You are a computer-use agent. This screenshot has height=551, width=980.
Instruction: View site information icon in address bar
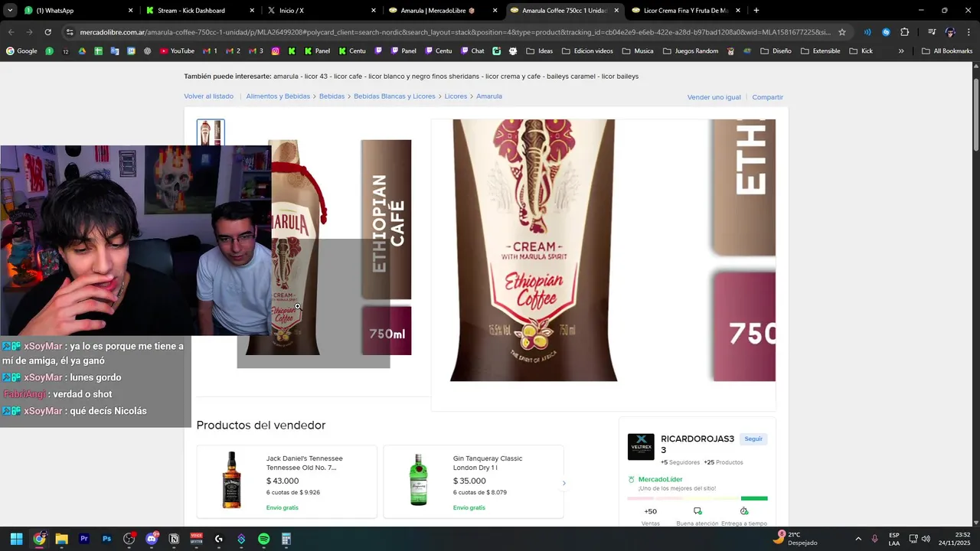(x=70, y=32)
